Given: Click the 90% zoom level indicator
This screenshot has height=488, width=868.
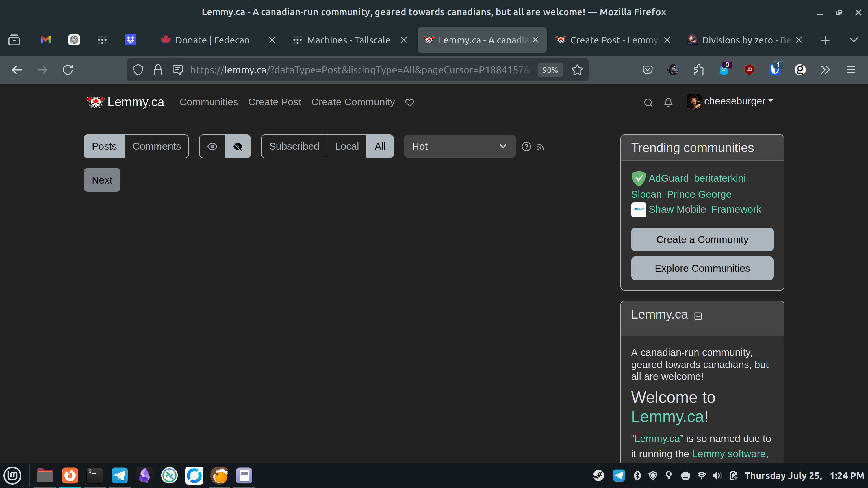Looking at the screenshot, I should (550, 70).
